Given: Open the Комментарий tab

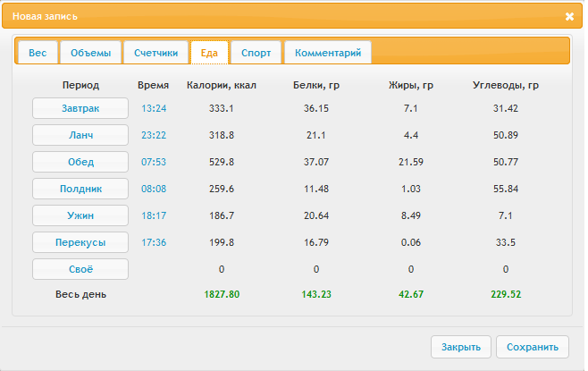Looking at the screenshot, I should coord(327,53).
